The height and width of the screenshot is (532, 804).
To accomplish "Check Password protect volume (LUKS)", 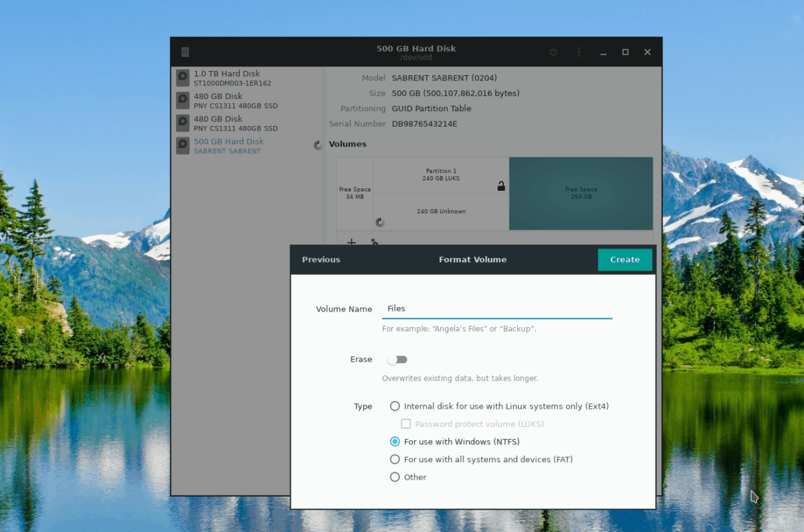I will (406, 423).
